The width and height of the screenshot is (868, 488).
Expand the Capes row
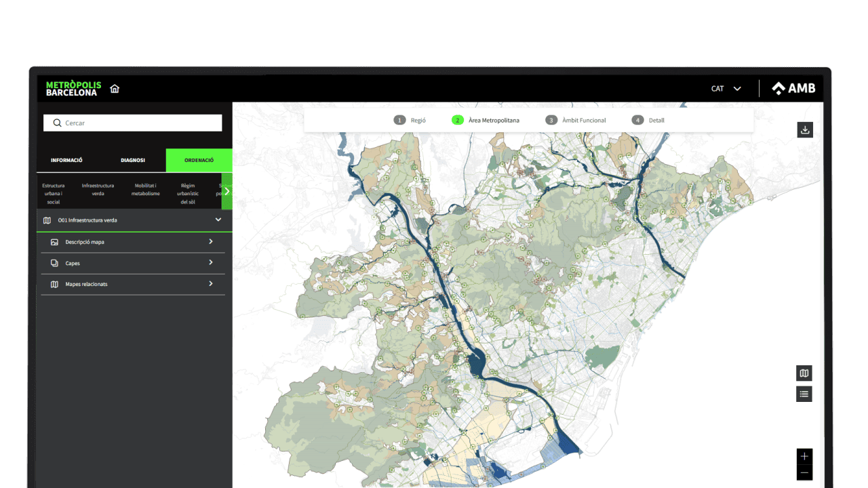[134, 263]
